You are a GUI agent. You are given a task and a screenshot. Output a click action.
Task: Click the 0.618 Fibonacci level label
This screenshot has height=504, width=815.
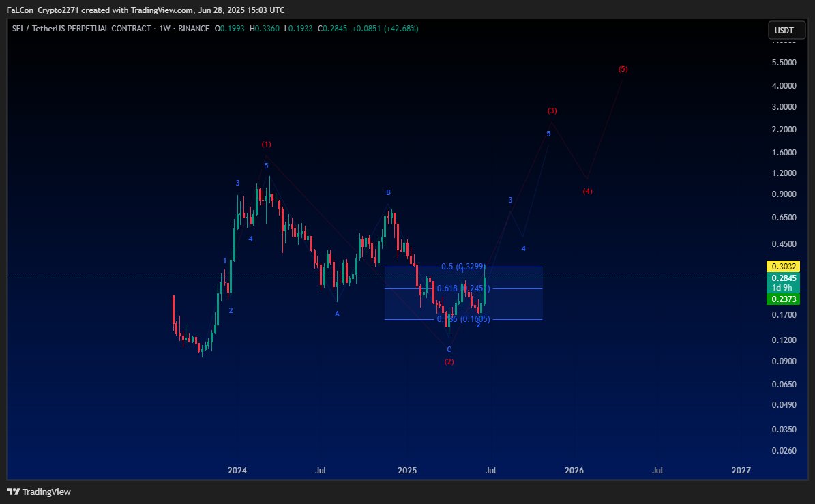(462, 288)
